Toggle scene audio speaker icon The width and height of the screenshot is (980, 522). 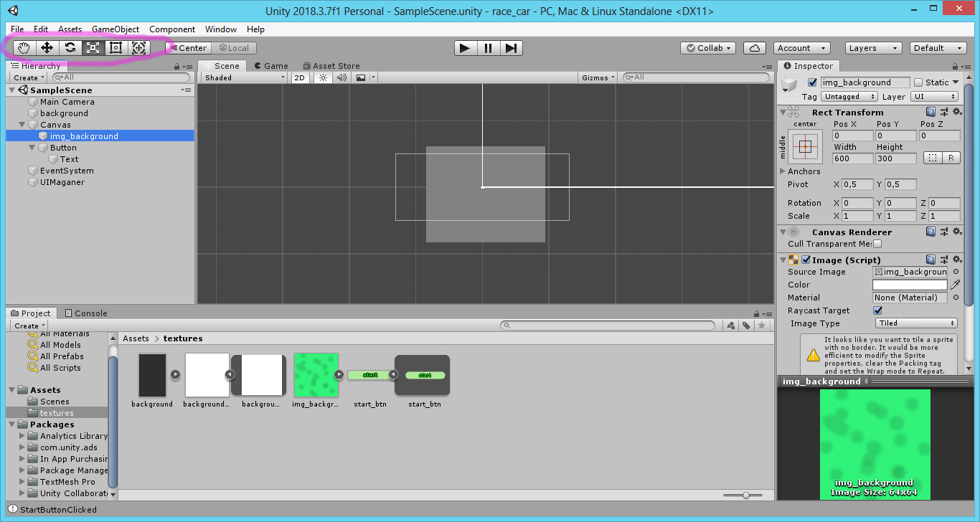click(x=341, y=77)
